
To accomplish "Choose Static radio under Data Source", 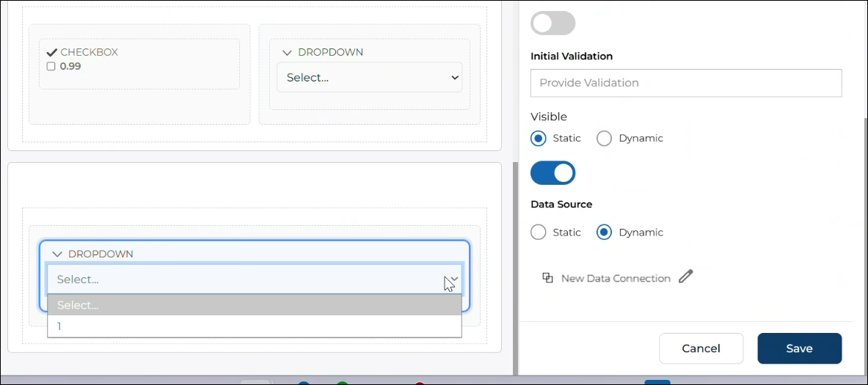I will pos(538,232).
